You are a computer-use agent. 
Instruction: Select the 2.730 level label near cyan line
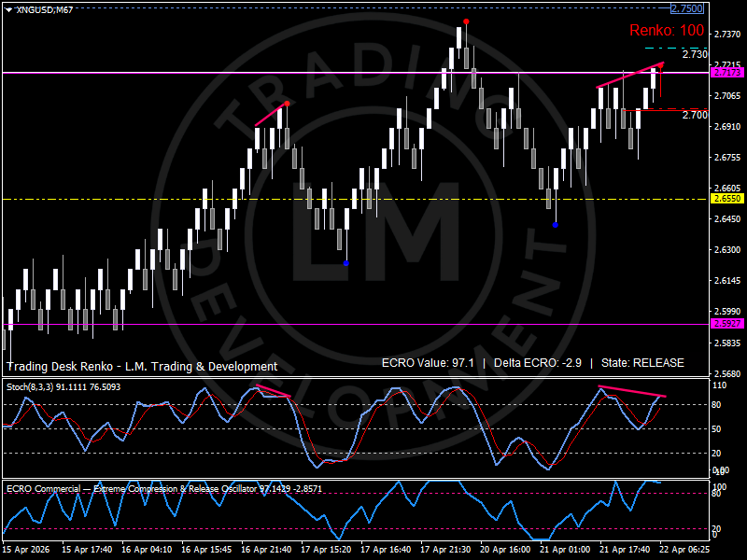coord(695,54)
